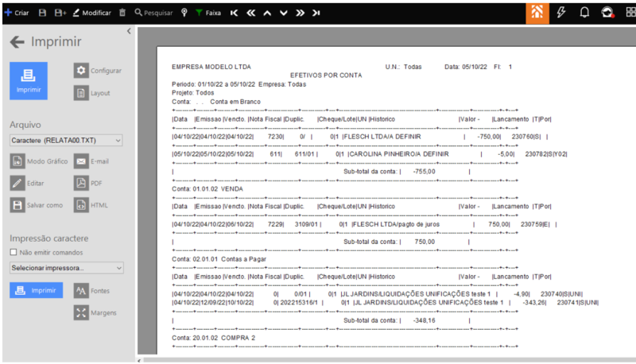Click the location pin icon
The width and height of the screenshot is (636, 364).
(184, 13)
